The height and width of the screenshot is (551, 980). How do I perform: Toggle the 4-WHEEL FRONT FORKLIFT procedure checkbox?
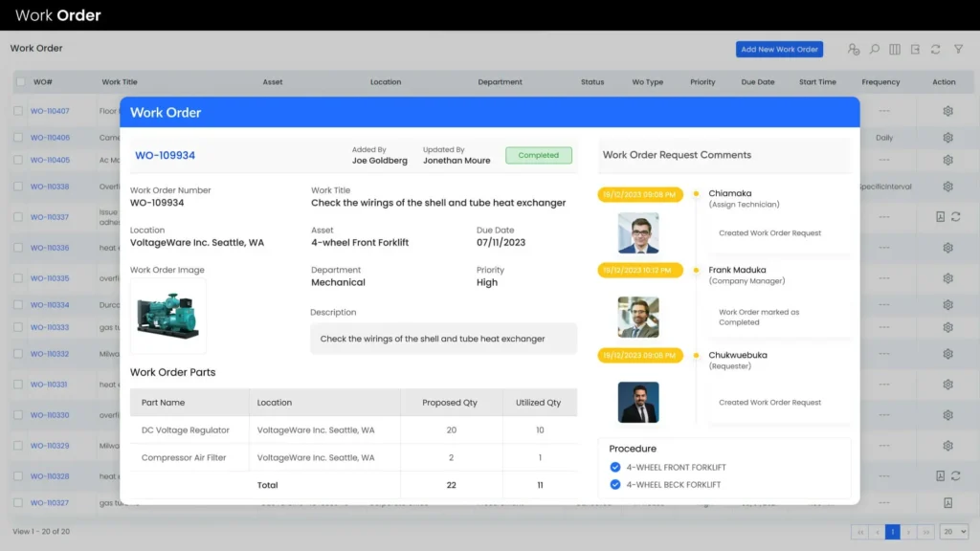point(615,468)
